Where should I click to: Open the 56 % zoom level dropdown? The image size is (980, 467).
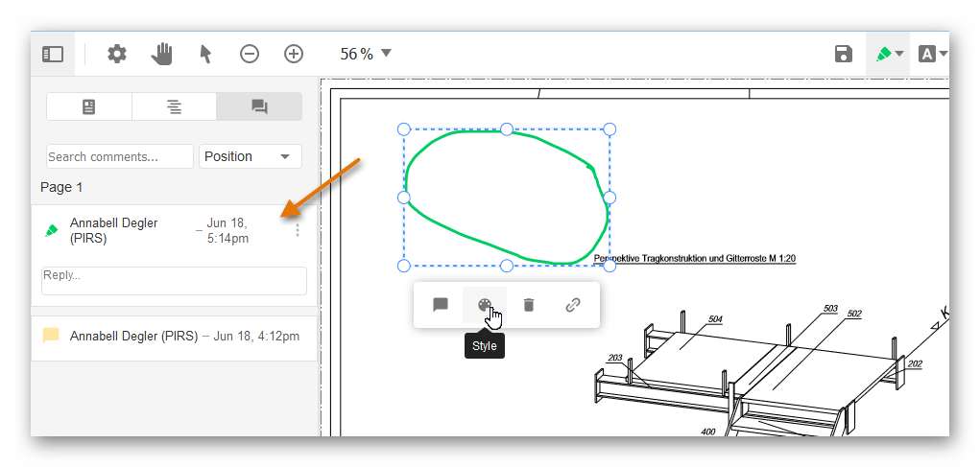(366, 55)
